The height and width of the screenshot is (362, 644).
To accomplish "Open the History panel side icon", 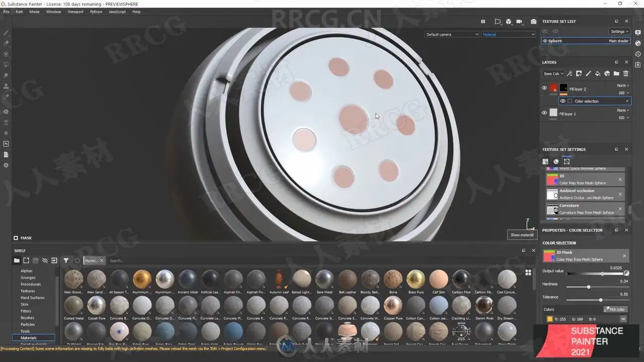I will (638, 54).
